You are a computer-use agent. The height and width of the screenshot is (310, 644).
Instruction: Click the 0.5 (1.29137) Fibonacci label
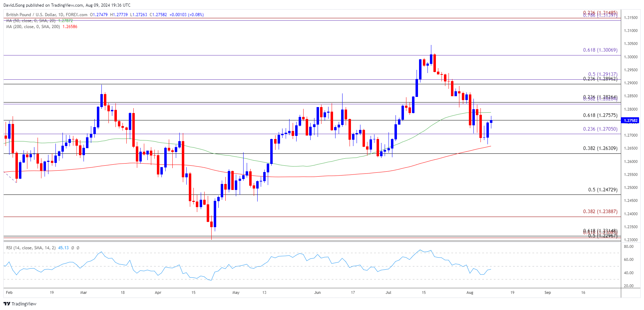[603, 74]
